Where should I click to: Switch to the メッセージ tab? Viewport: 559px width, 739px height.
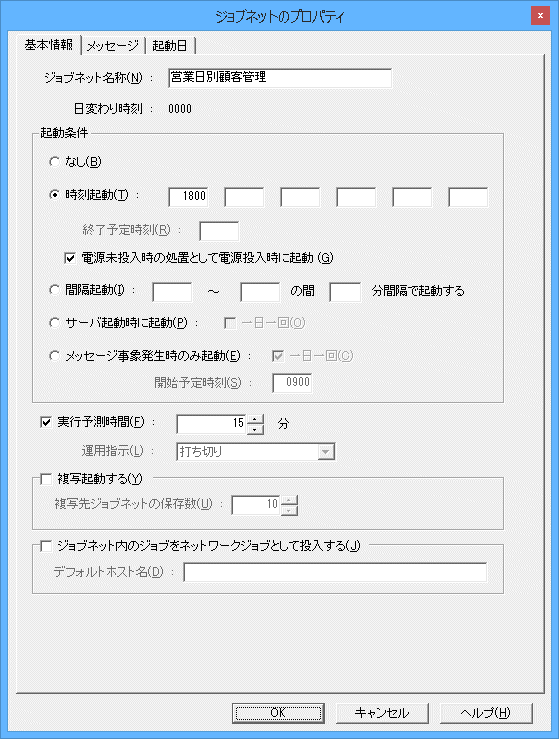[113, 46]
